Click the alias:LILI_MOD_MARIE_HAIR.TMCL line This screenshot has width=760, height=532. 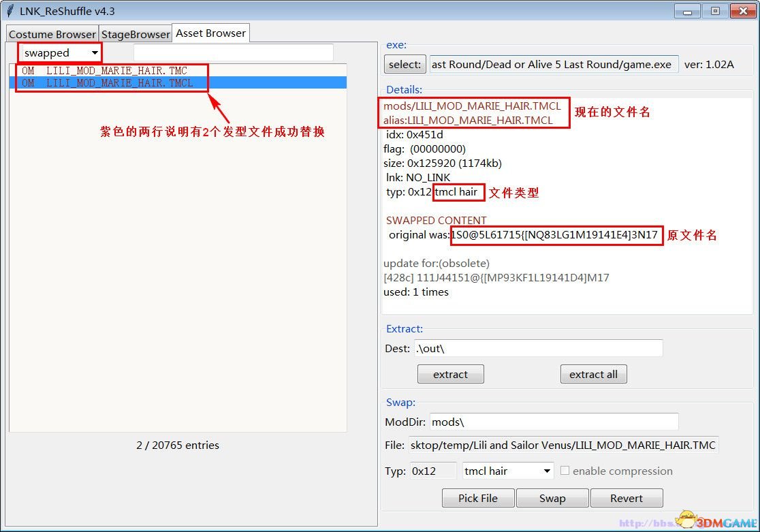point(468,121)
